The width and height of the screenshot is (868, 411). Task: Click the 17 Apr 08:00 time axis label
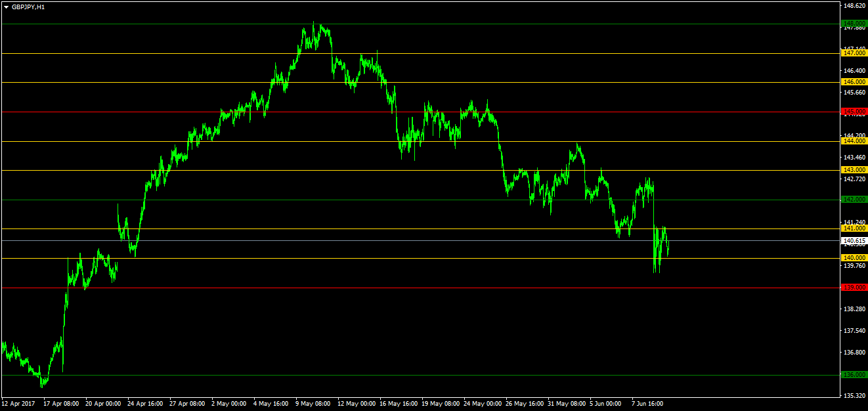coord(61,404)
